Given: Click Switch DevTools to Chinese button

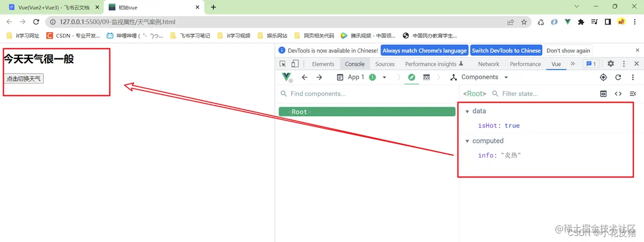Looking at the screenshot, I should click(x=506, y=50).
